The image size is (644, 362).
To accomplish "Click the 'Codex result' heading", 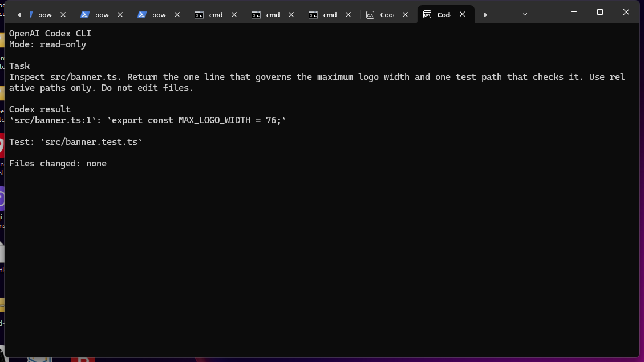I will point(40,109).
